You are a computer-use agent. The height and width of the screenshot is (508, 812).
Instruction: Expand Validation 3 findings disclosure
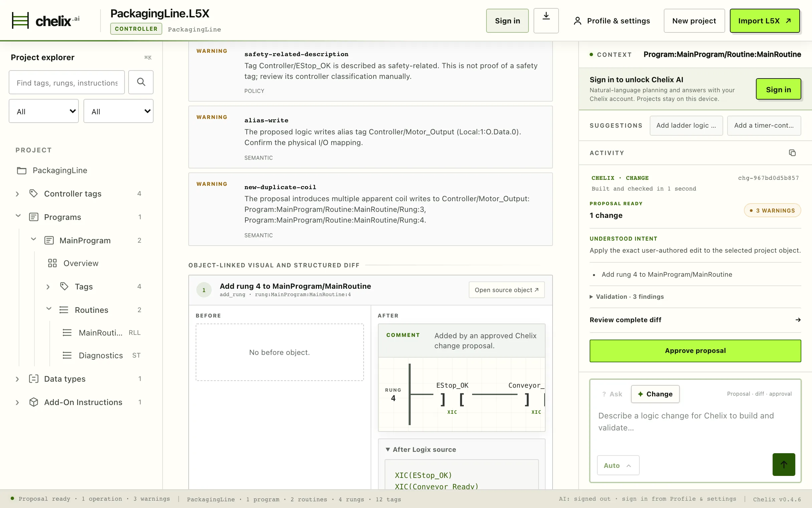[626, 297]
